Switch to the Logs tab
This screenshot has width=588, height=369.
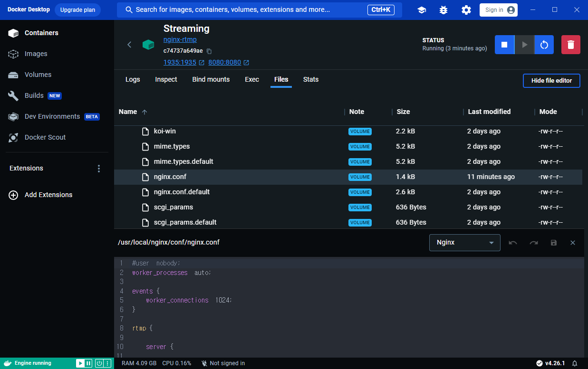pos(133,80)
